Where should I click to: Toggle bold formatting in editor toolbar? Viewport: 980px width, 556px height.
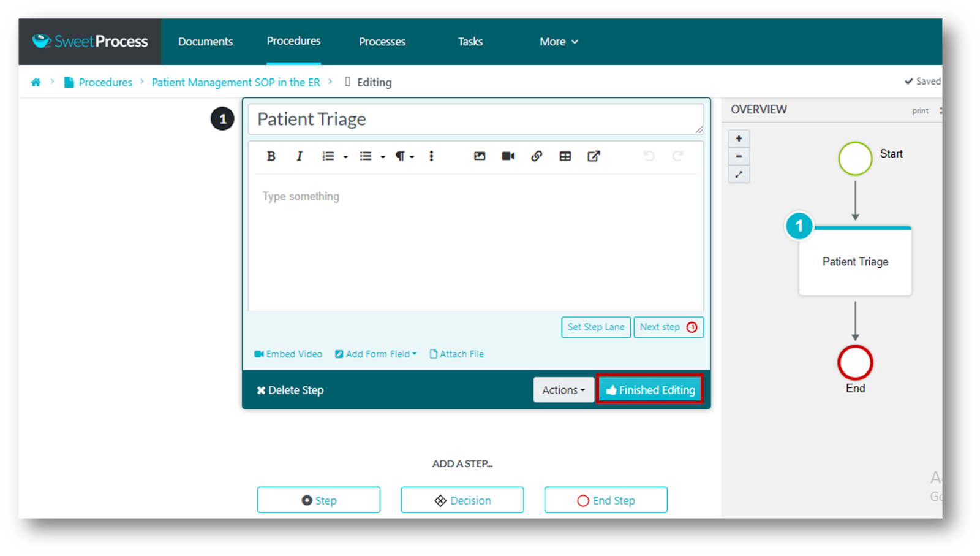tap(271, 156)
